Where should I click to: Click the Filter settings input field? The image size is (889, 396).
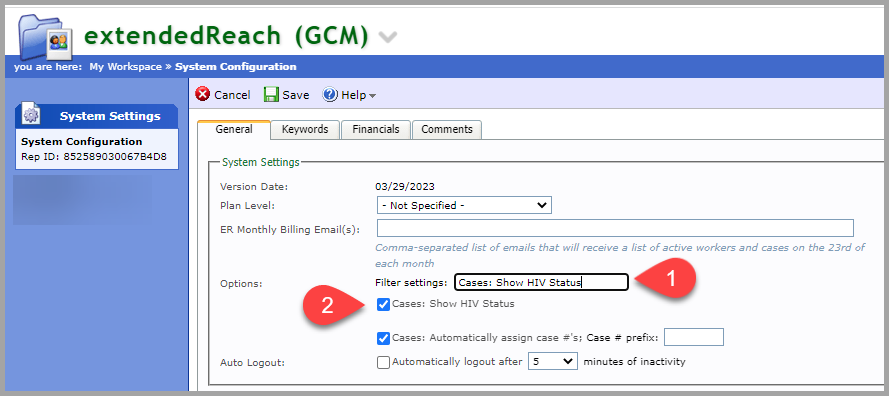[x=541, y=282]
